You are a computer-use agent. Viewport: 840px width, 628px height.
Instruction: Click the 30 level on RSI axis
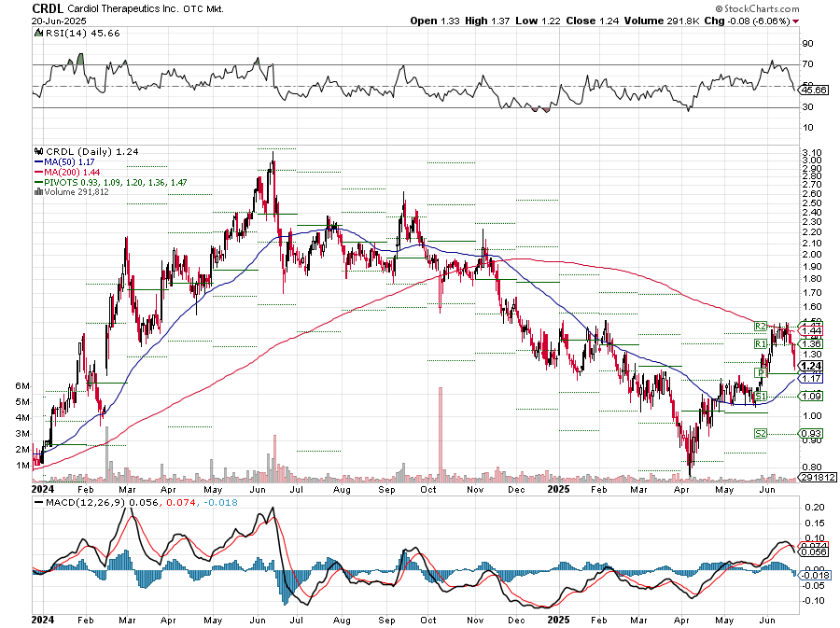(x=808, y=107)
